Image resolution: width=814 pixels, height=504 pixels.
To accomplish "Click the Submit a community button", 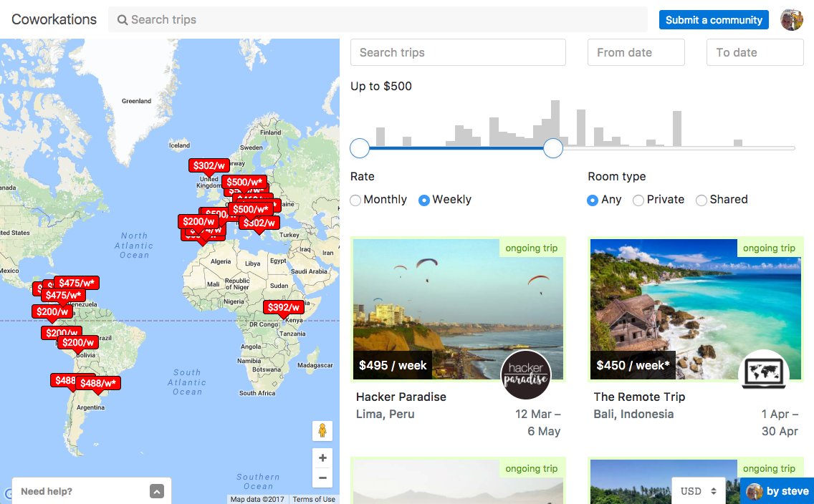I will pyautogui.click(x=714, y=20).
